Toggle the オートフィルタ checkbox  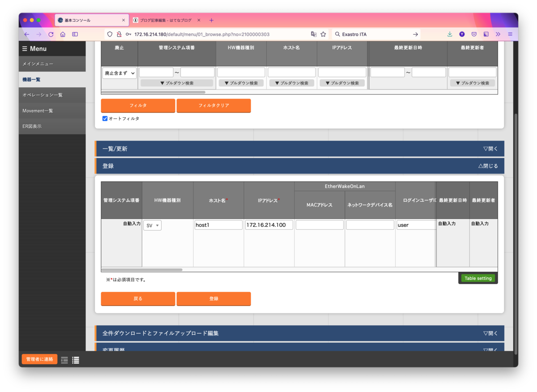coord(105,119)
